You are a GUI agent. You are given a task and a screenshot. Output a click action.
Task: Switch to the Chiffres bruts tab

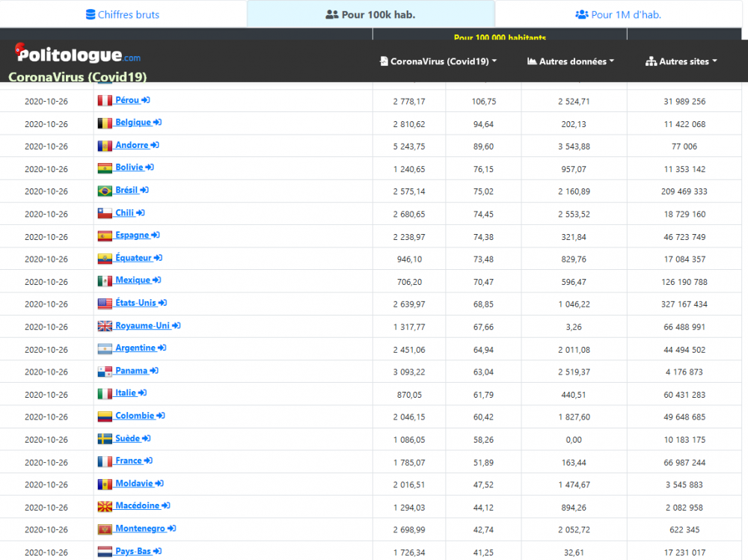(x=123, y=14)
